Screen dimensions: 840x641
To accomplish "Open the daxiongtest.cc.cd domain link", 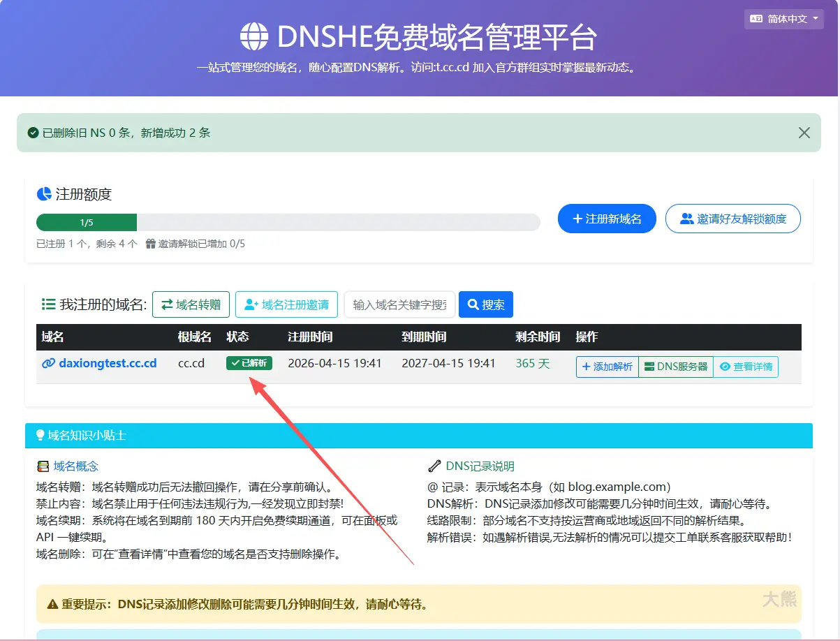I will (107, 363).
